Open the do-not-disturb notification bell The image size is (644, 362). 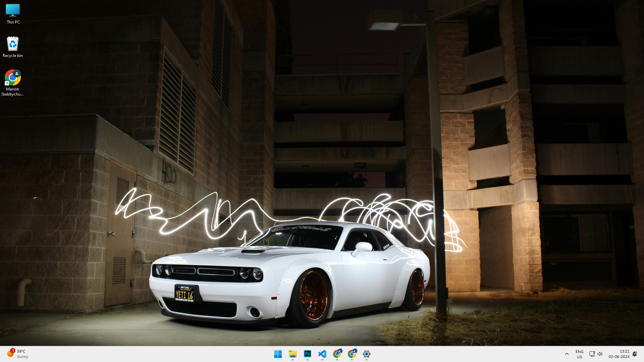point(635,354)
